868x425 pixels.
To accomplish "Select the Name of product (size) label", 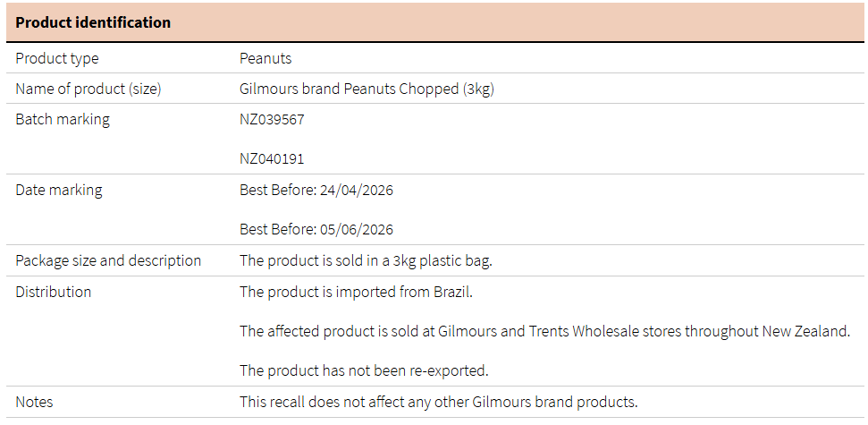I will [88, 89].
